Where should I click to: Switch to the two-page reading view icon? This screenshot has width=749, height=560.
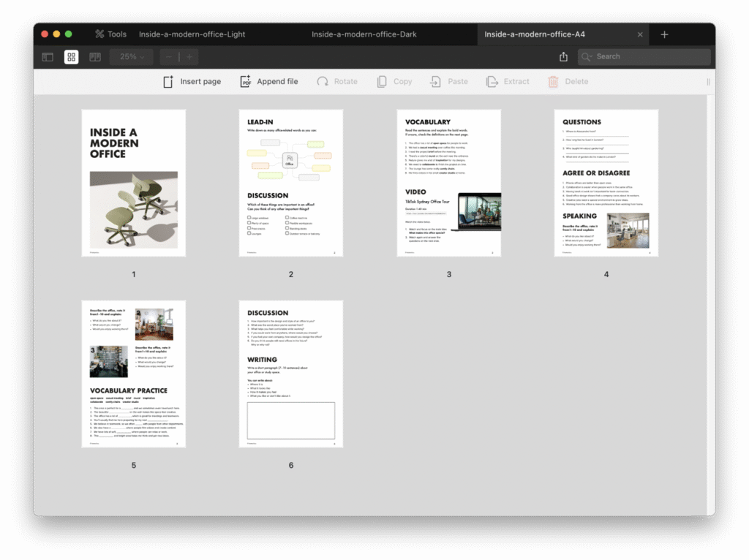click(x=94, y=57)
